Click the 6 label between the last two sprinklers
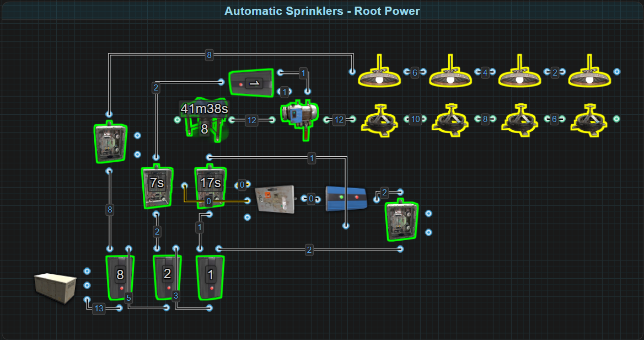 pos(555,119)
